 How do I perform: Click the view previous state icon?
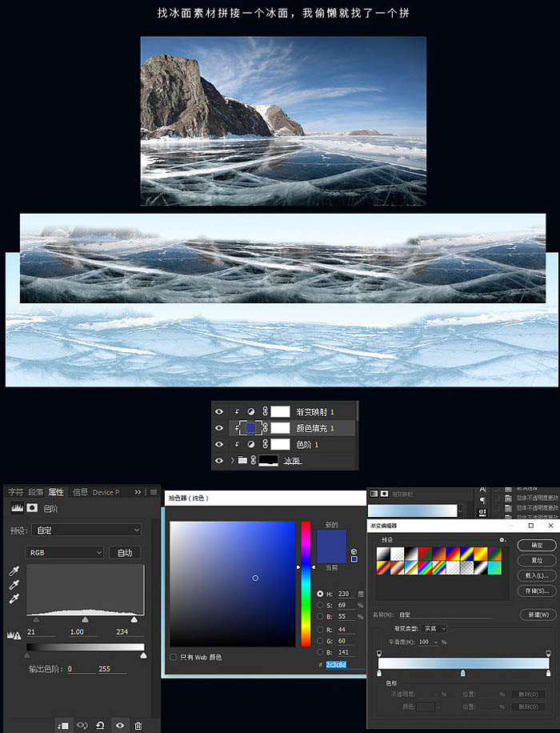click(82, 726)
